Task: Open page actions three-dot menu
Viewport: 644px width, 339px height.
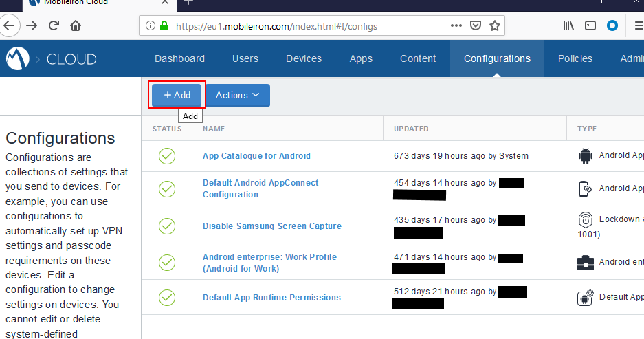Action: pyautogui.click(x=456, y=26)
